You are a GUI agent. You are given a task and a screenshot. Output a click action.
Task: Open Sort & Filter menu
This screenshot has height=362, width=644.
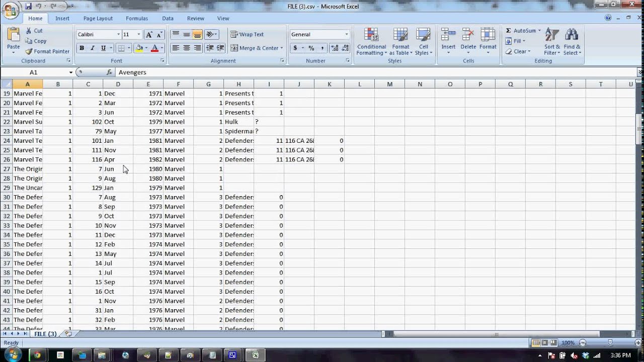(552, 42)
